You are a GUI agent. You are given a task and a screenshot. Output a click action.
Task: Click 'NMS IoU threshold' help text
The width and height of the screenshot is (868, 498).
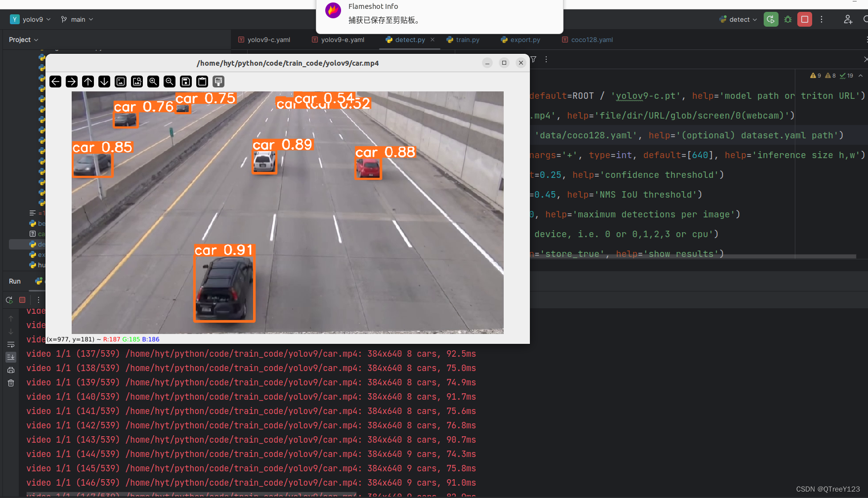tap(648, 195)
